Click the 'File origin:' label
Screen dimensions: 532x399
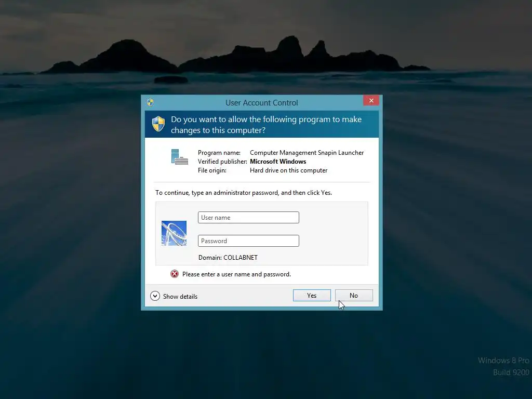(212, 170)
